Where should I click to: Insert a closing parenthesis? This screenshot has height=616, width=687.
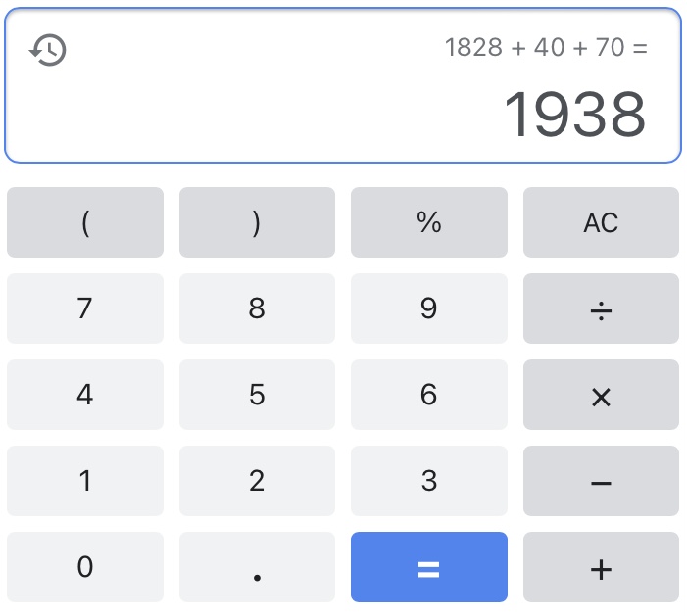point(257,222)
